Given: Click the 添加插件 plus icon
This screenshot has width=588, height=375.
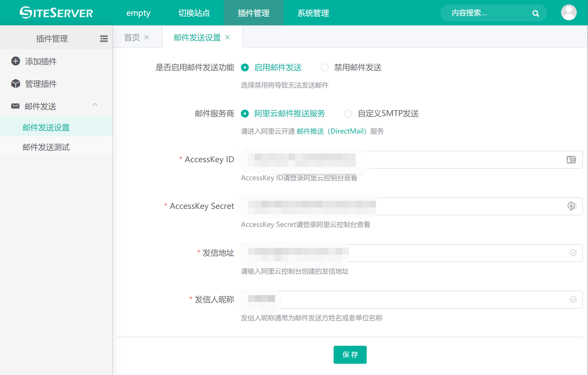Looking at the screenshot, I should (x=16, y=61).
